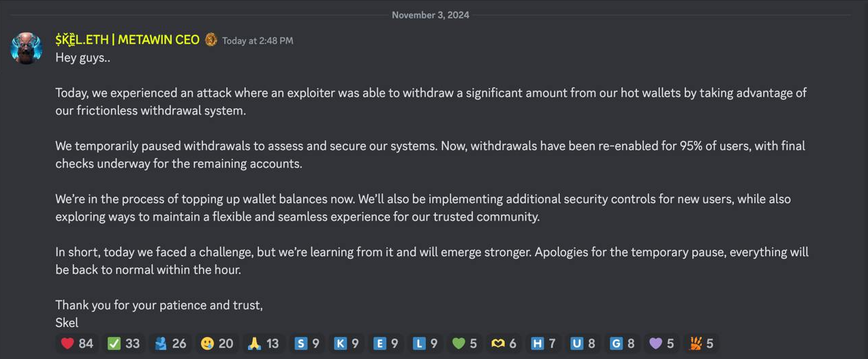Toggle the green heart reaction
Image resolution: width=868 pixels, height=359 pixels.
[465, 343]
